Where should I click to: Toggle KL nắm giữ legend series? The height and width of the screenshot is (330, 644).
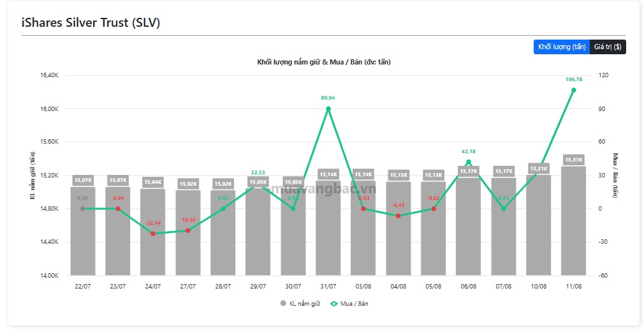pos(300,304)
